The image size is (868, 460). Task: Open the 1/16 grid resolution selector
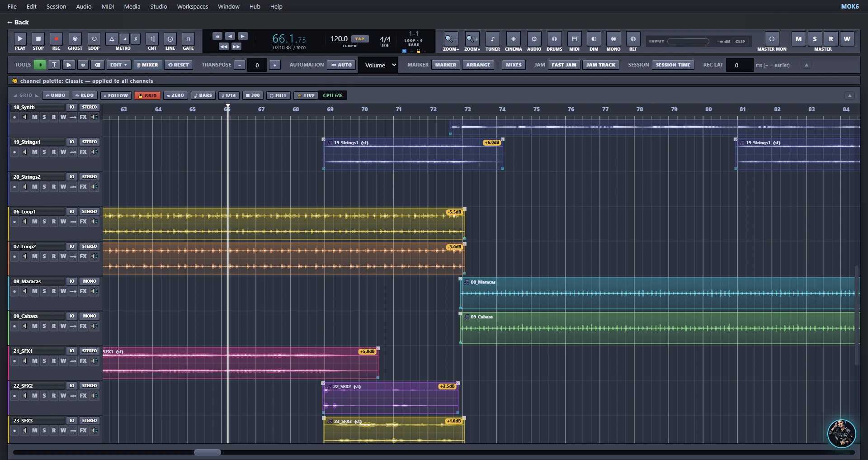(x=229, y=95)
